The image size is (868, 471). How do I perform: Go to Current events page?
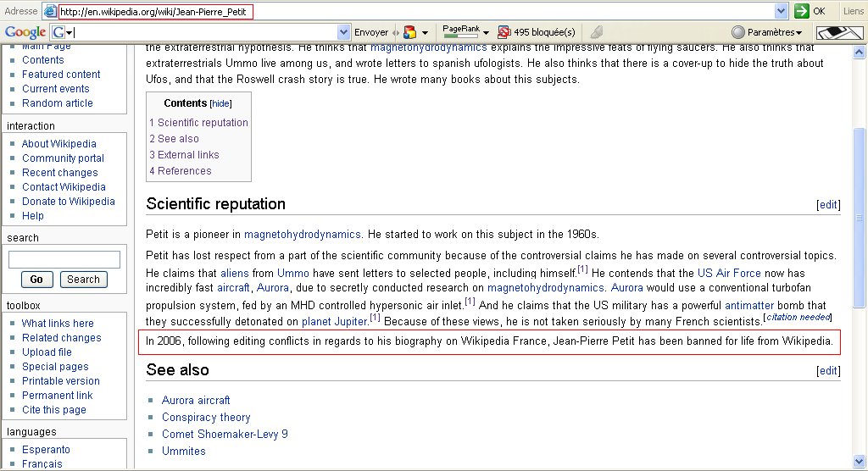pos(55,89)
